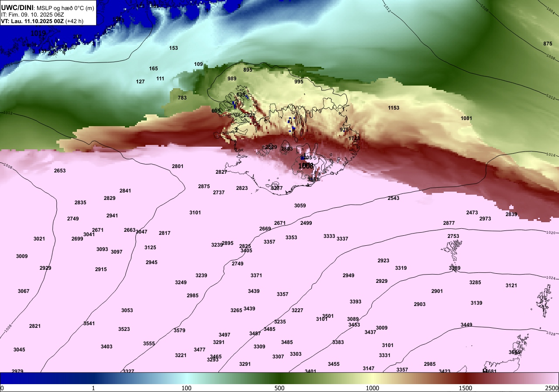Click the map value 2915
Screen dimensions: 559x392
click(101, 269)
